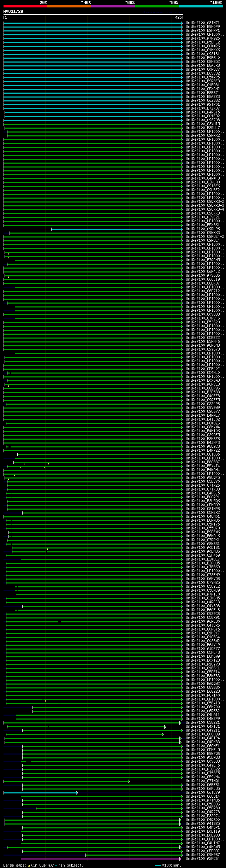Click hit label UniRef100_C1MKX6

[x=203, y=50]
